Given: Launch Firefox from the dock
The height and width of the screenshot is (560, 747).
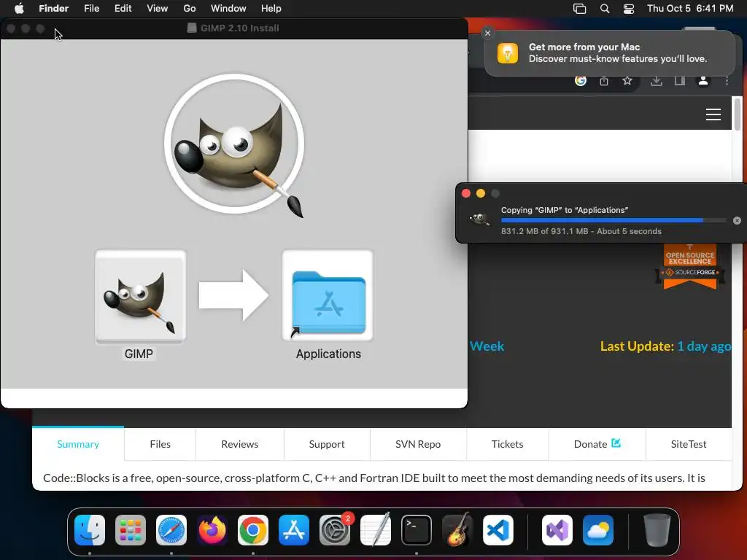Looking at the screenshot, I should point(212,530).
